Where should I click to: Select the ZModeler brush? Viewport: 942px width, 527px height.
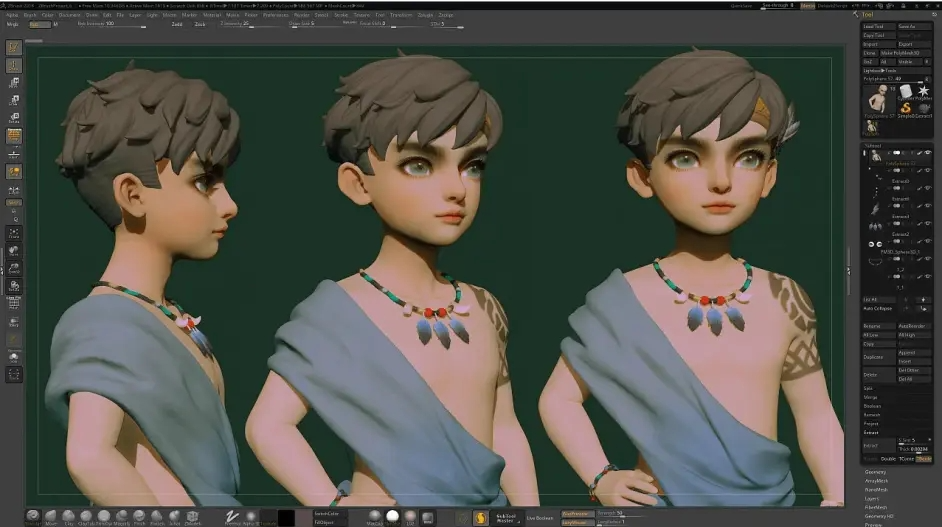click(192, 516)
